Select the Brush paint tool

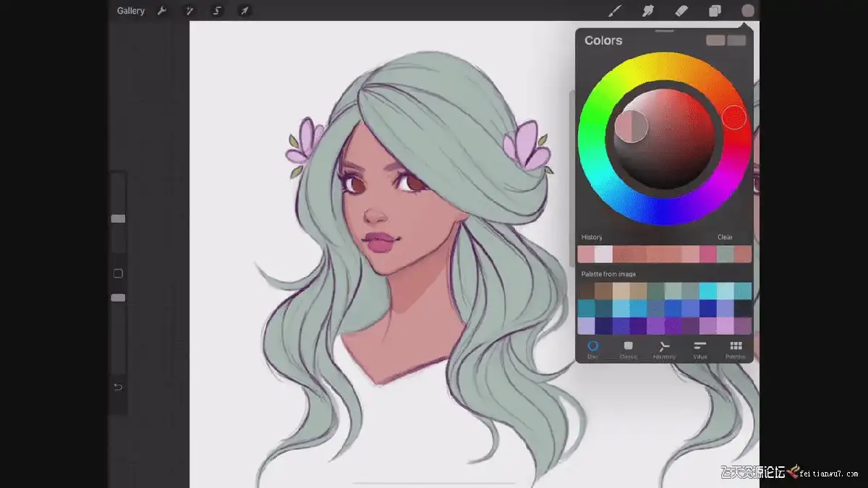(615, 11)
